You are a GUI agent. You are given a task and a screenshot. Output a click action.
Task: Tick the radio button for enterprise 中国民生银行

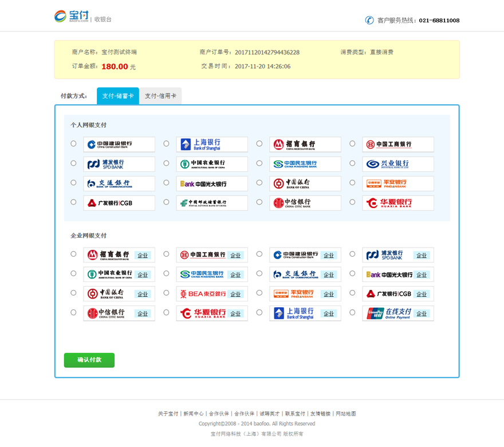coord(166,273)
